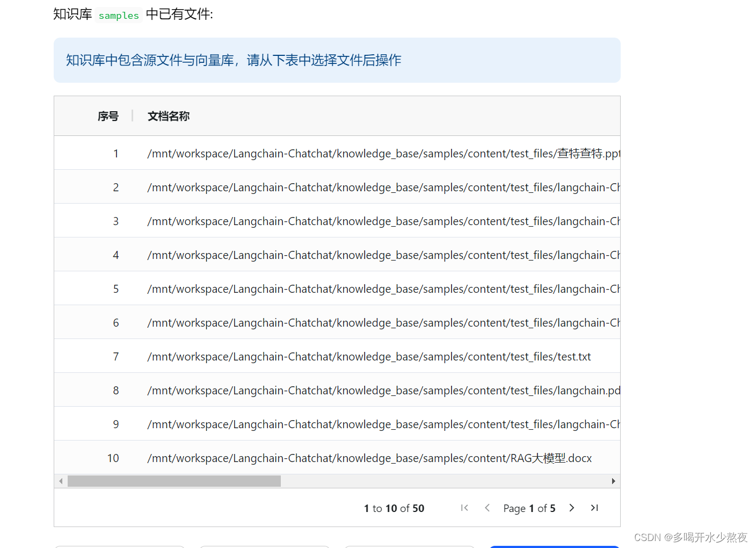This screenshot has width=756, height=548.
Task: Select row 8 with langchain.pdf file
Action: (337, 390)
